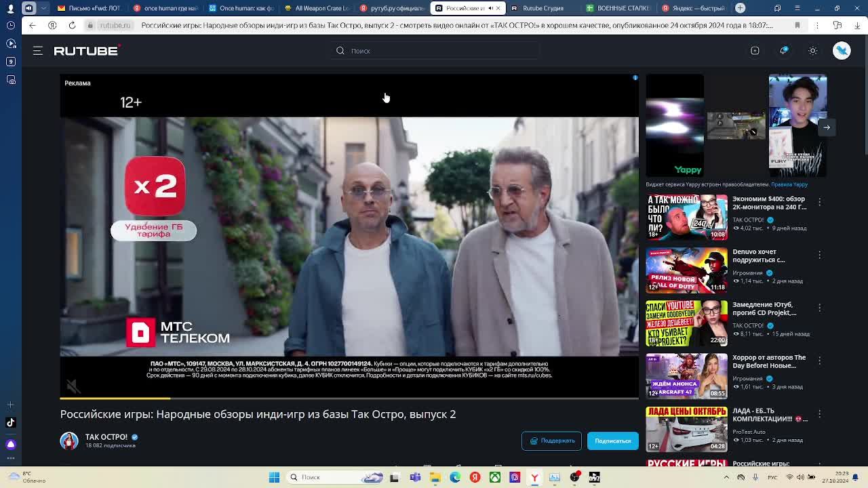Open the Rutube hamburger menu
The image size is (868, 488).
[38, 51]
